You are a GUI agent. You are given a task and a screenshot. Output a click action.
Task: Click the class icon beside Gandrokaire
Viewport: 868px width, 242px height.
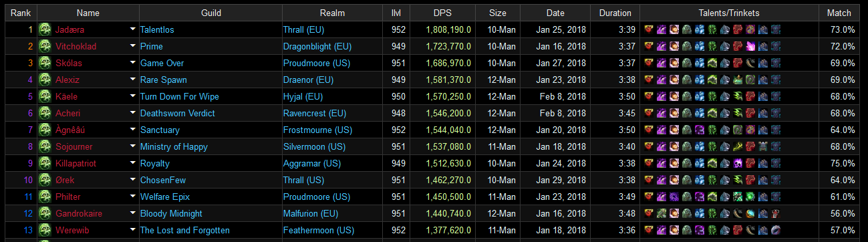coord(45,213)
